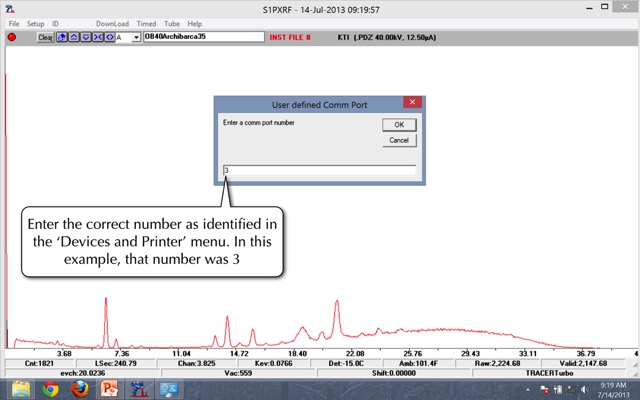
Task: Click the Clear button in toolbar
Action: pos(45,37)
